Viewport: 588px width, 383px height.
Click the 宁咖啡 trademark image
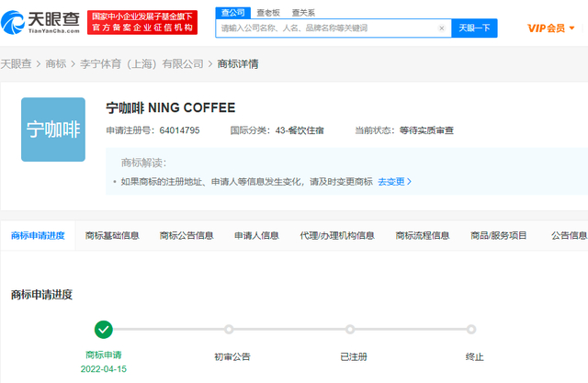[53, 130]
